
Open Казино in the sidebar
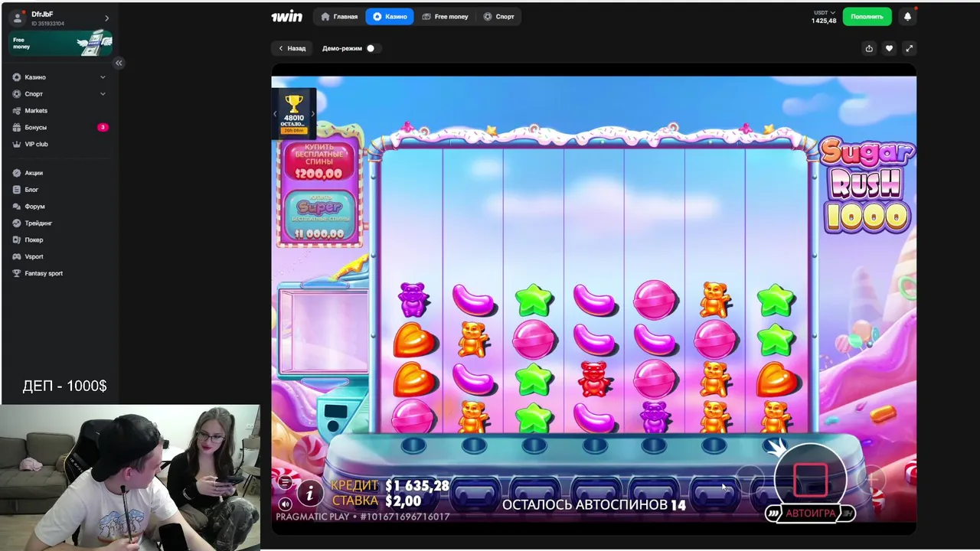[35, 77]
